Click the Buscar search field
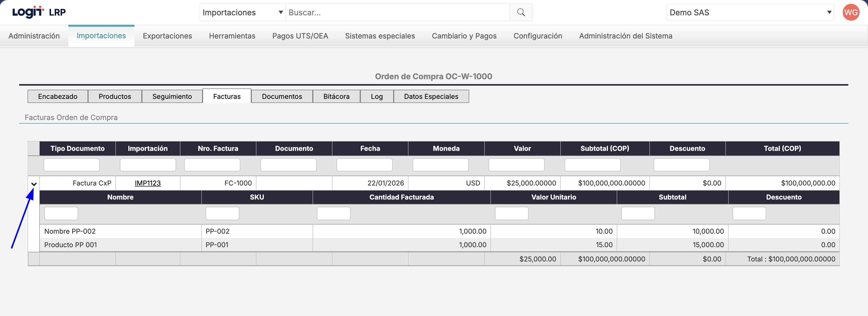 coord(398,12)
